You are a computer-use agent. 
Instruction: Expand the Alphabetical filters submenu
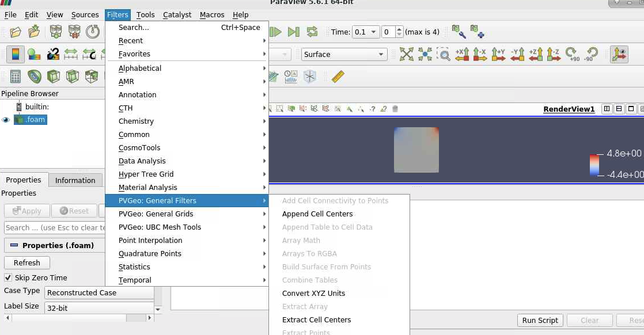(x=187, y=68)
